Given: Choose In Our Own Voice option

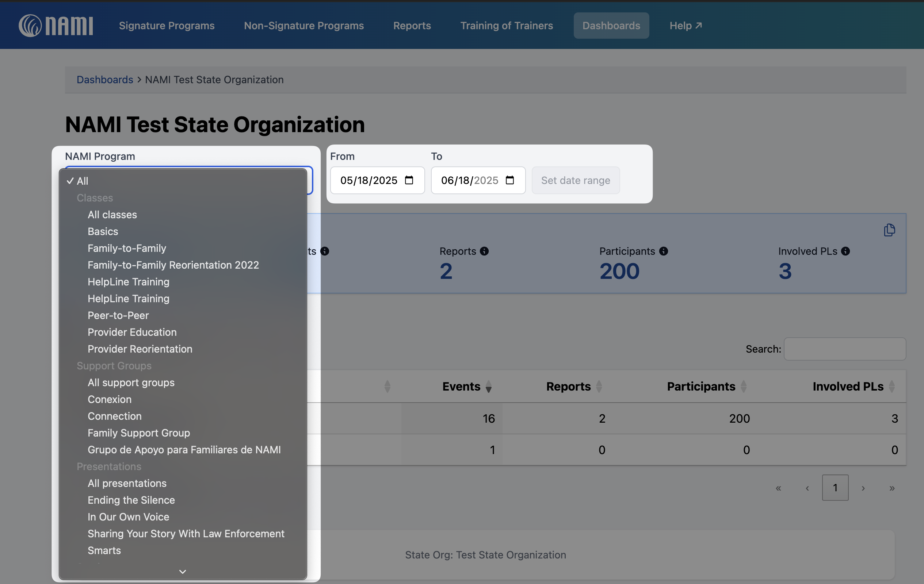Looking at the screenshot, I should point(183,517).
